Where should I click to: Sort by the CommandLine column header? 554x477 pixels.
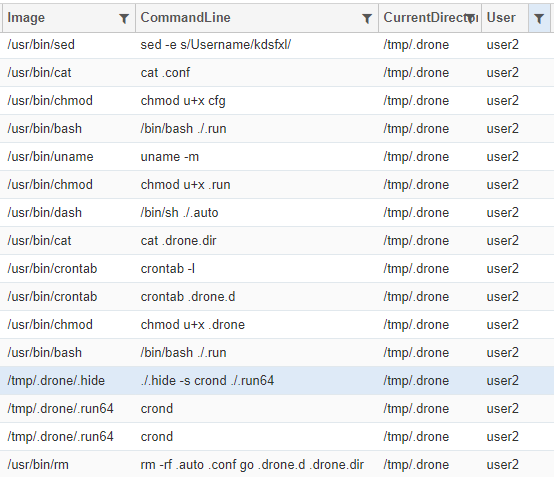(x=185, y=18)
